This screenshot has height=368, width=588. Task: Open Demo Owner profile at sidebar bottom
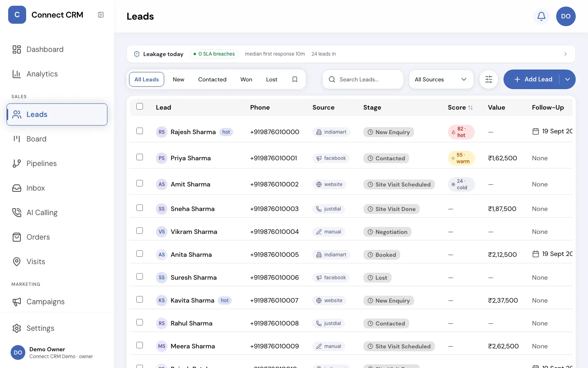tap(57, 352)
